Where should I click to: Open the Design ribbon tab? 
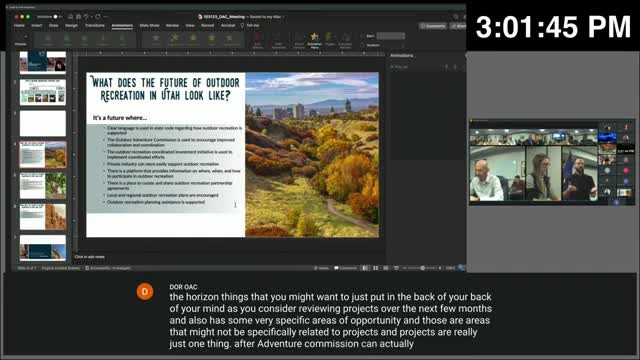click(71, 25)
